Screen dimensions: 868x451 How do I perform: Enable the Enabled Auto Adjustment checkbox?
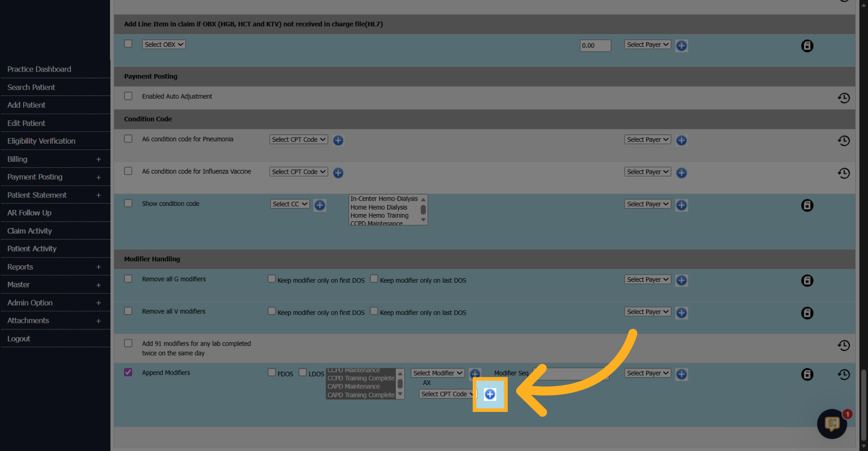[x=128, y=96]
